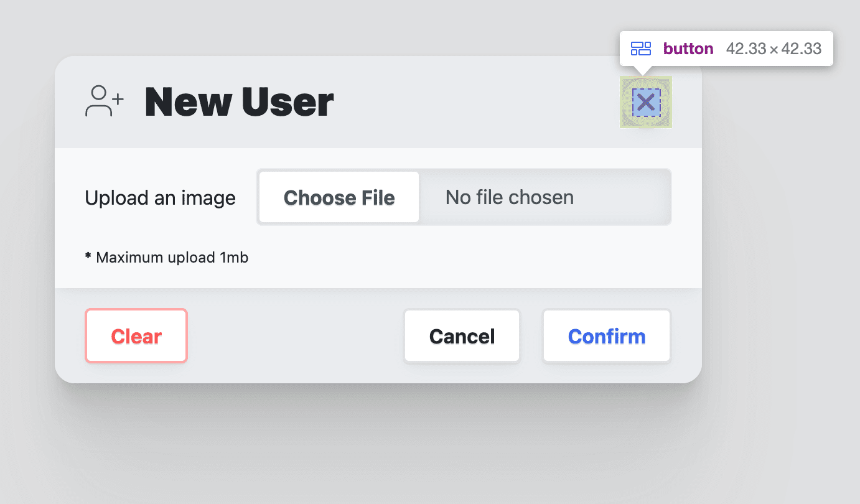Click the inspector tooltip above the close button
Viewport: 860px width, 504px height.
click(726, 48)
